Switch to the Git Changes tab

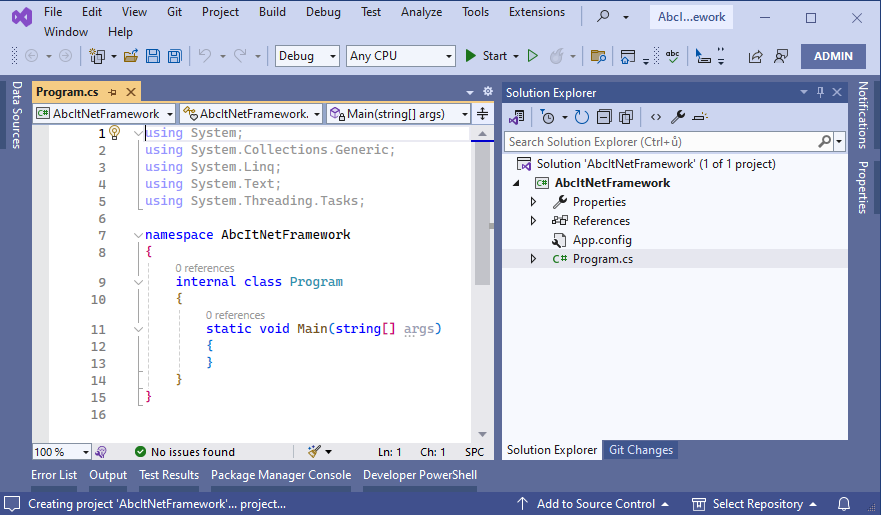(x=641, y=450)
